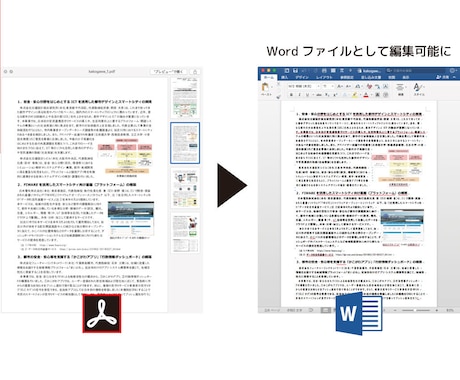
Task: Toggle Subscript formatting
Action: pyautogui.click(x=327, y=95)
